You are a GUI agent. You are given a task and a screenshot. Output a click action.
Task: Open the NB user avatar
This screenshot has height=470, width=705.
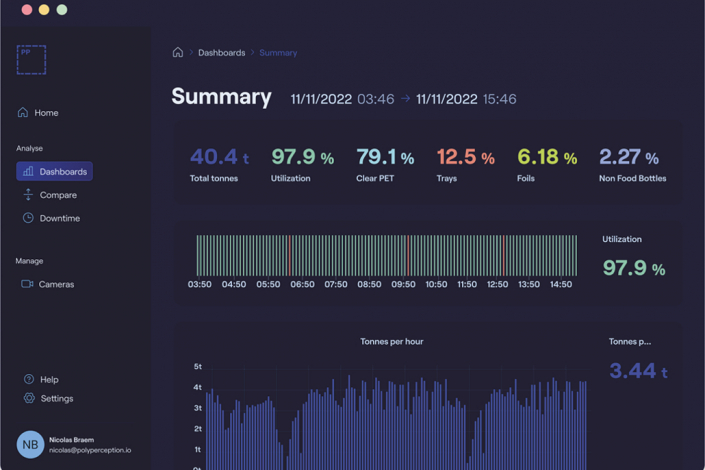coord(30,445)
